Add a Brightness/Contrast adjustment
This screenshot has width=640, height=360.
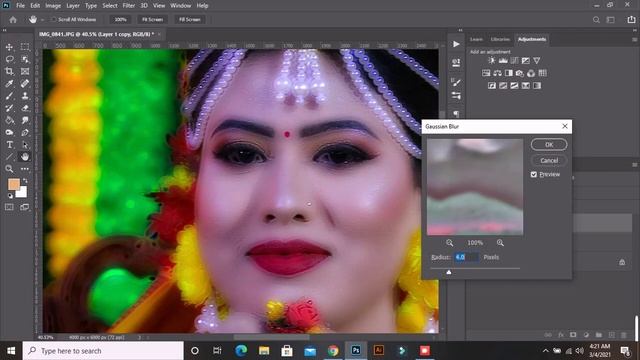(492, 60)
